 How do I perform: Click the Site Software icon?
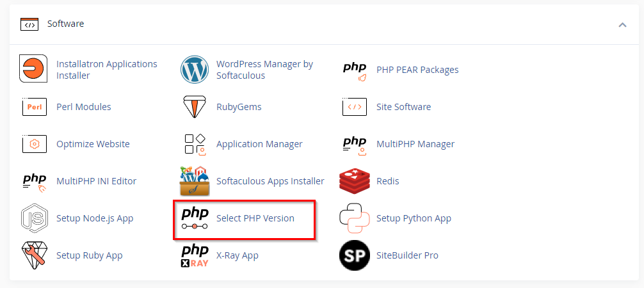click(355, 107)
